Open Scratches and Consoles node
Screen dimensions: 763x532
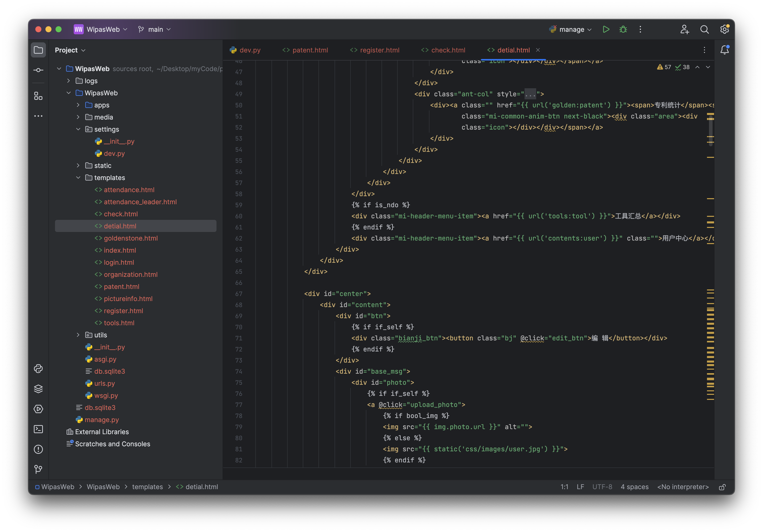coord(108,444)
